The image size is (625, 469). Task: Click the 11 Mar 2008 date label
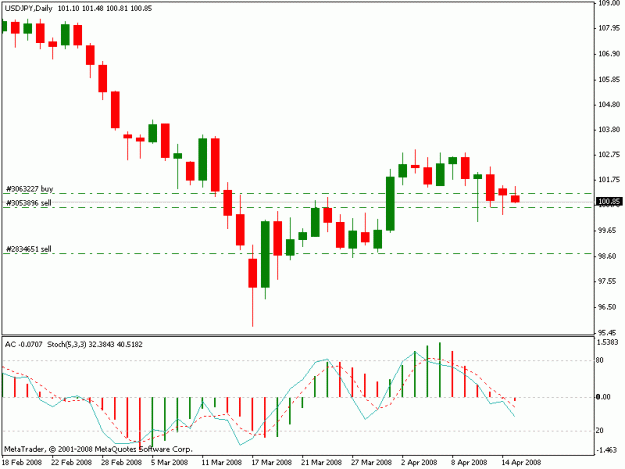(x=222, y=462)
